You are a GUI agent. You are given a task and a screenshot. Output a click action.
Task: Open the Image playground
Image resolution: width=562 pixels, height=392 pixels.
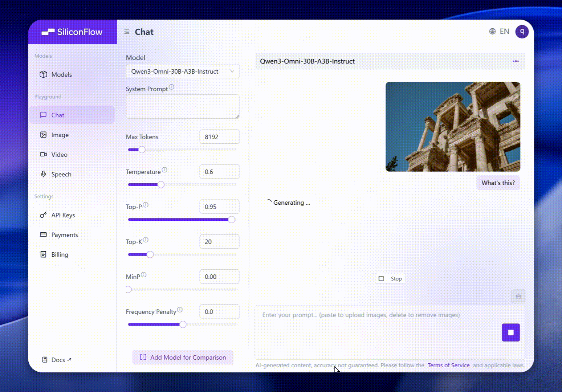coord(72,135)
